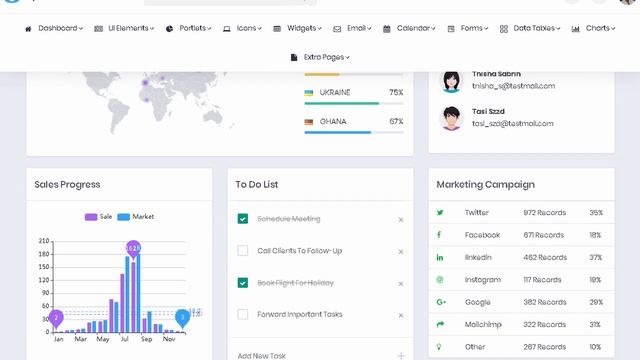Click Tasi Szzd contact name
Viewport: 640px width, 360px height.
(x=488, y=111)
